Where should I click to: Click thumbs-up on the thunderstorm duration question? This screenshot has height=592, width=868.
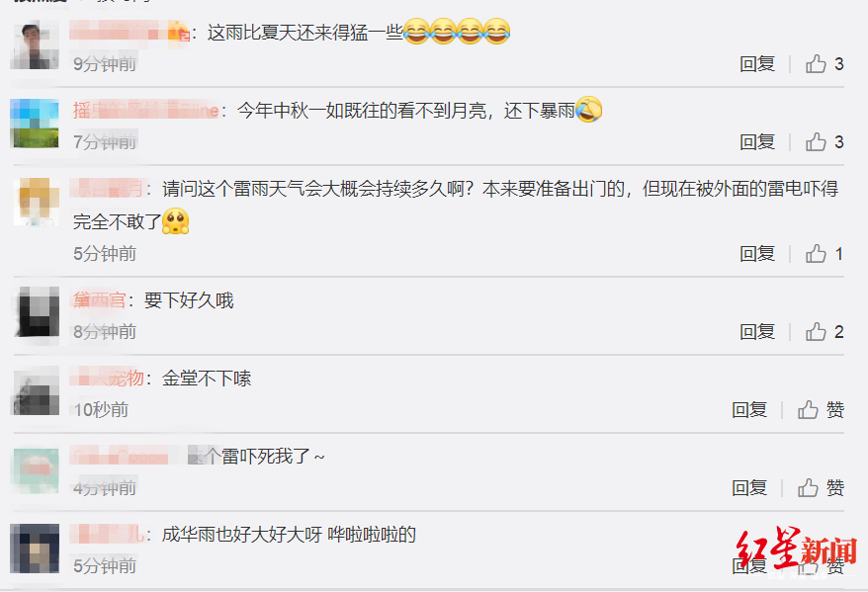point(825,254)
